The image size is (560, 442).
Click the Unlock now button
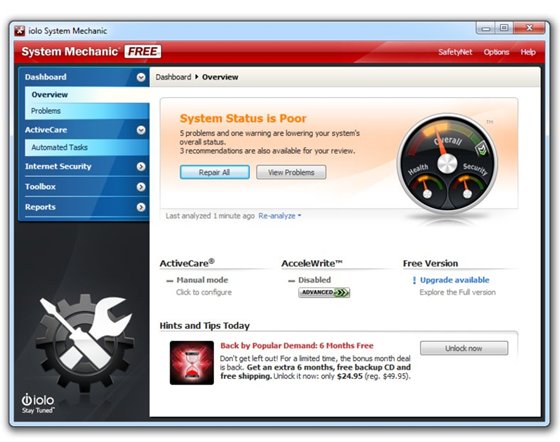click(464, 348)
